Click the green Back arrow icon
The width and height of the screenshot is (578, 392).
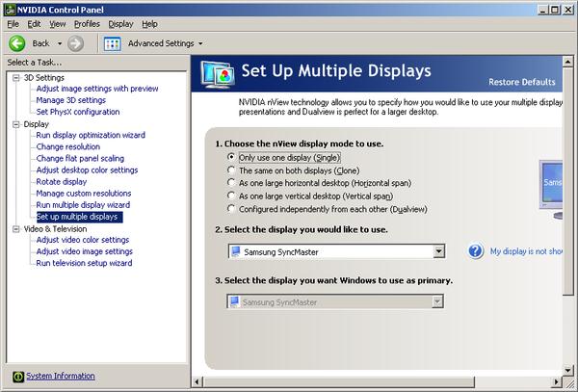coord(17,43)
